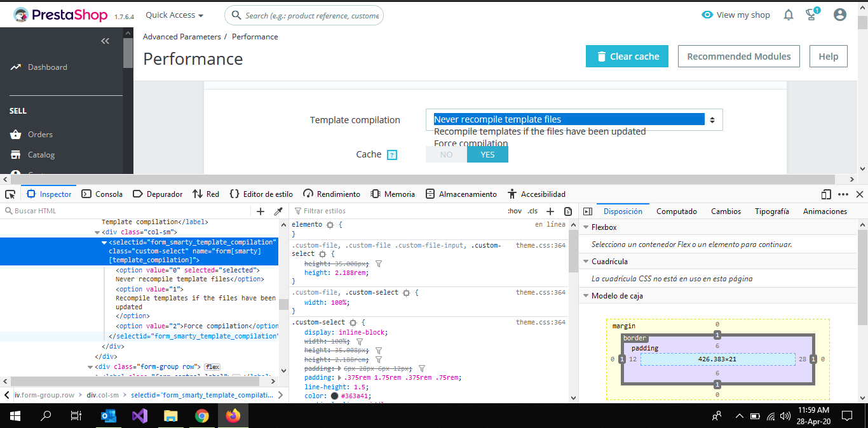The image size is (868, 428).
Task: Collapse the PrestaShop sidebar with double chevron
Action: (105, 41)
